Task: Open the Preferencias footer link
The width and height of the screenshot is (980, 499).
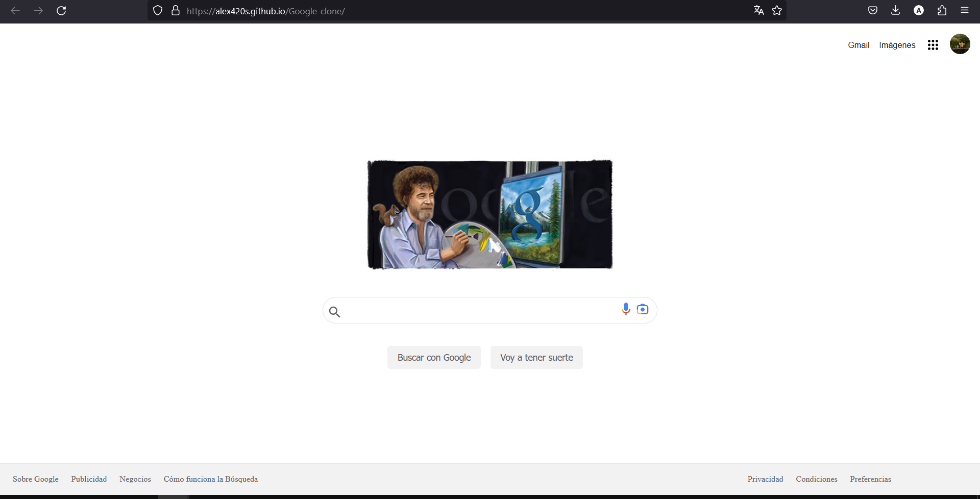Action: pos(870,479)
